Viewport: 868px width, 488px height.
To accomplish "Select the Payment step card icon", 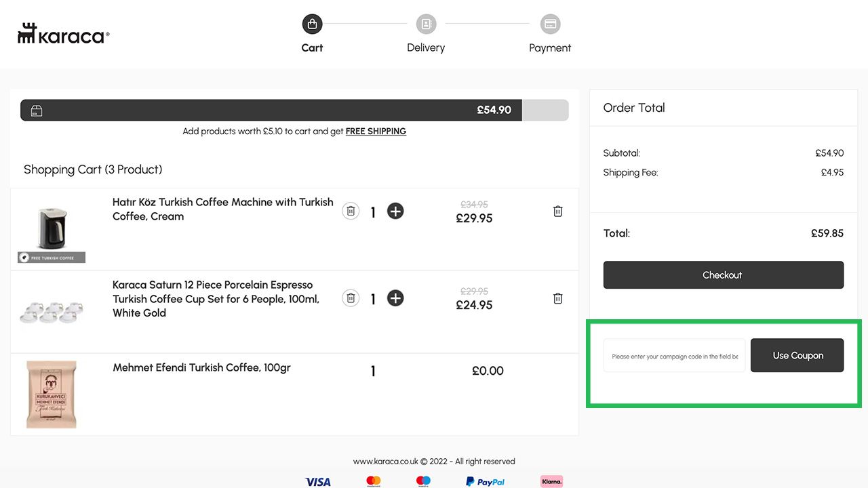I will point(550,24).
